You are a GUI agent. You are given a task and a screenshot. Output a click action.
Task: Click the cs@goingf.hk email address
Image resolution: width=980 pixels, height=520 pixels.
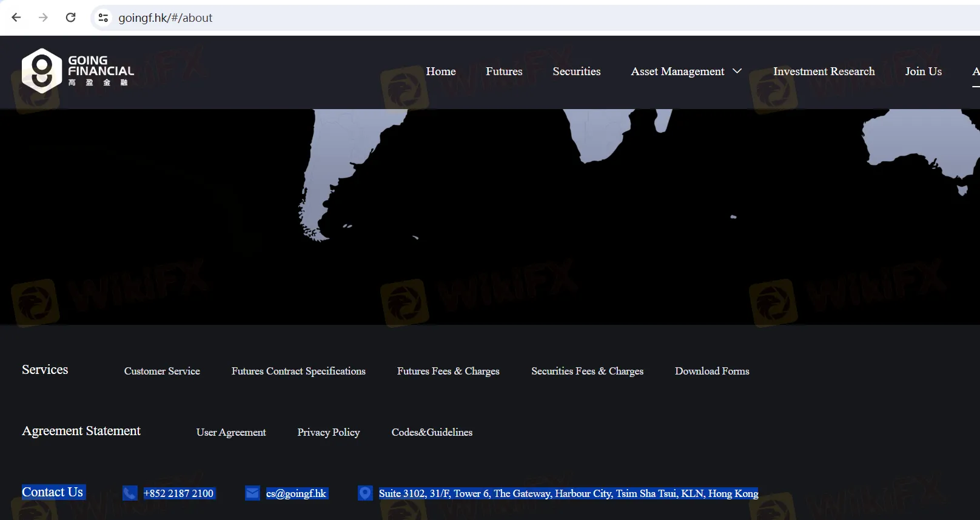click(296, 493)
